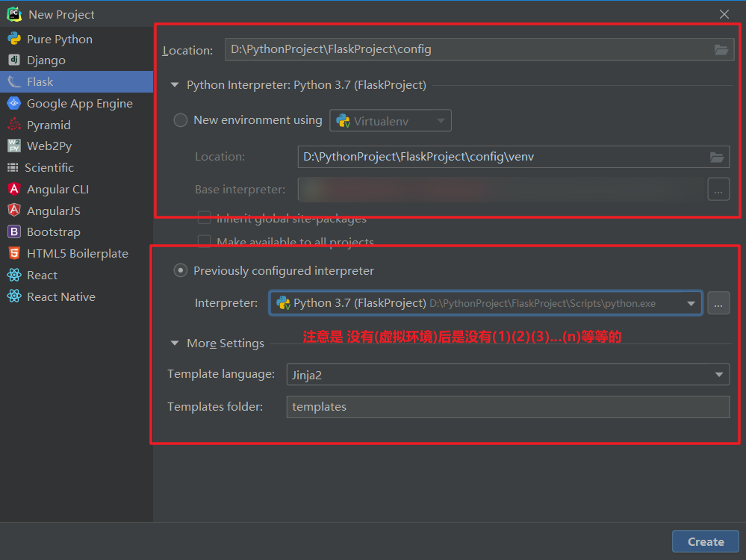This screenshot has width=746, height=560.
Task: Click the venv Location text field
Action: point(513,157)
